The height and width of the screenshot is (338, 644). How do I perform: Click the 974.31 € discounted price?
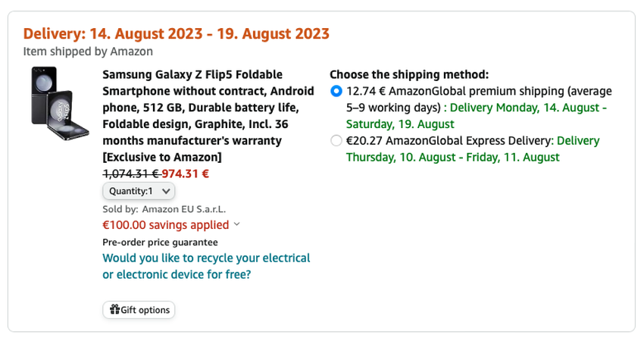(185, 174)
